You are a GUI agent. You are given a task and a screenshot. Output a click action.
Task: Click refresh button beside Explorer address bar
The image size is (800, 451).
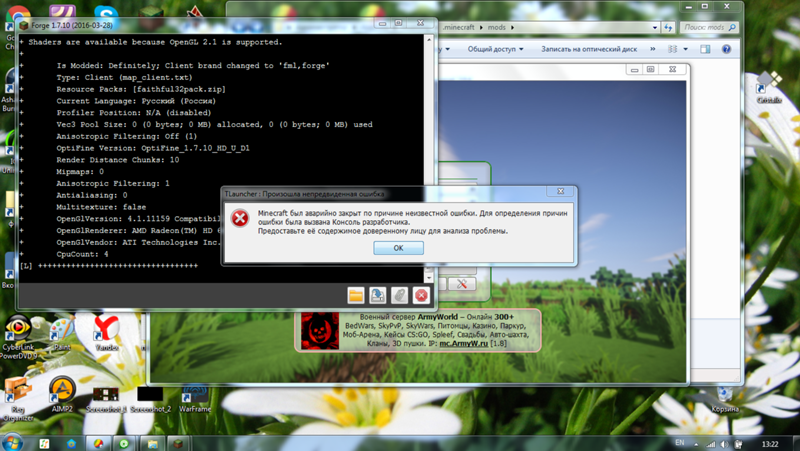click(668, 28)
